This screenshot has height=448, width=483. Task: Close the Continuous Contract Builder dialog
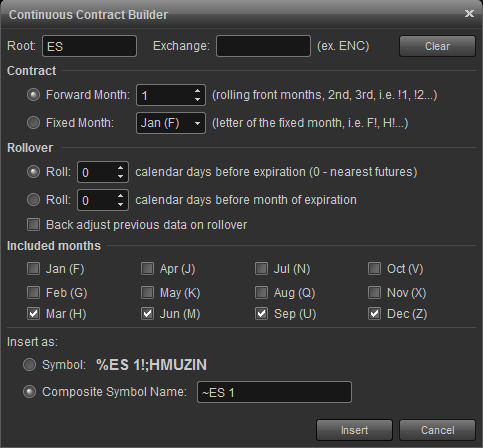[x=469, y=14]
